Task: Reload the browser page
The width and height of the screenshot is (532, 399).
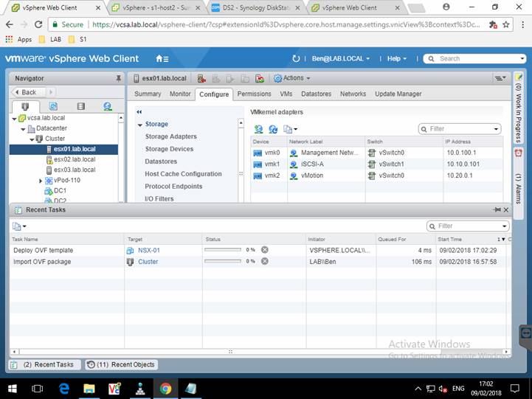Action: [x=38, y=24]
